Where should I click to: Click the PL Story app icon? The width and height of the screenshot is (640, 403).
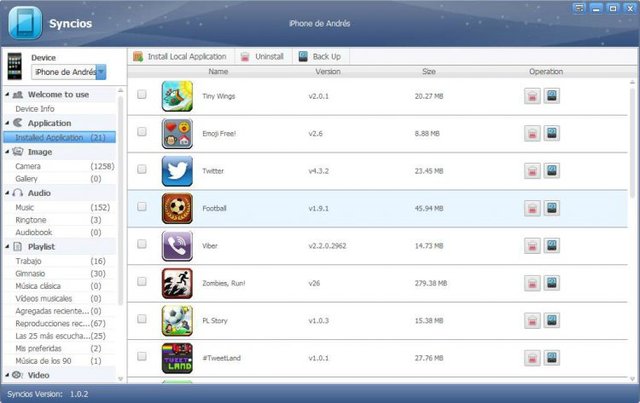(x=177, y=321)
